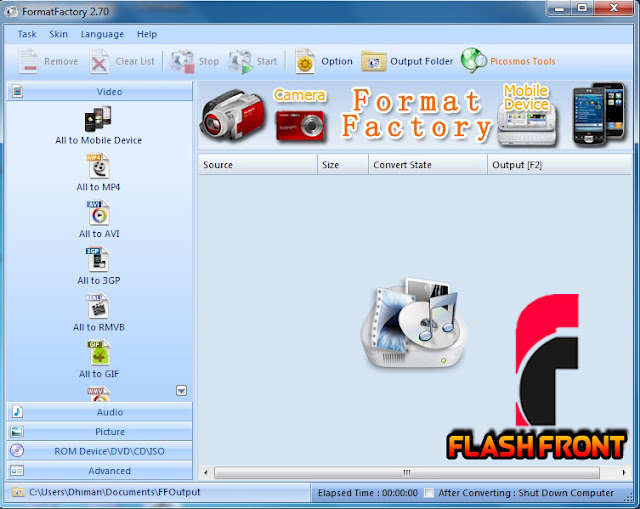Screen dimensions: 640x509
Task: Open Option settings gear icon
Action: tap(305, 62)
